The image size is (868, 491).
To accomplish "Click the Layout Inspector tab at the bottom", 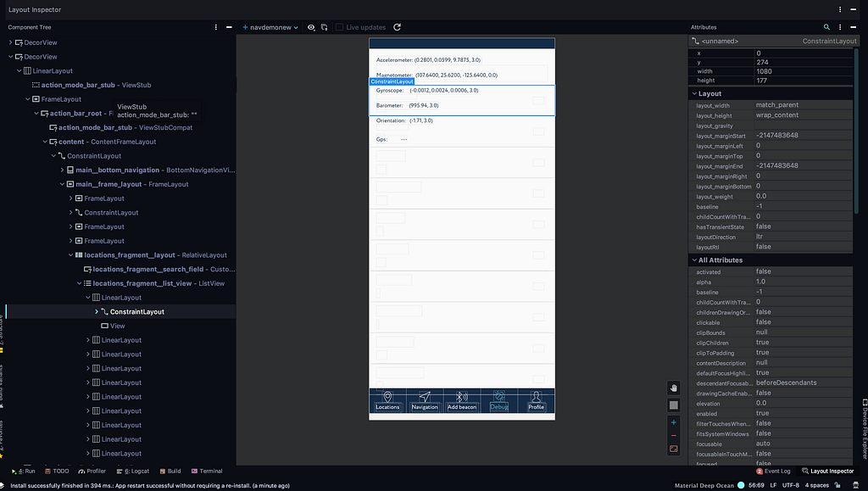I will 827,471.
